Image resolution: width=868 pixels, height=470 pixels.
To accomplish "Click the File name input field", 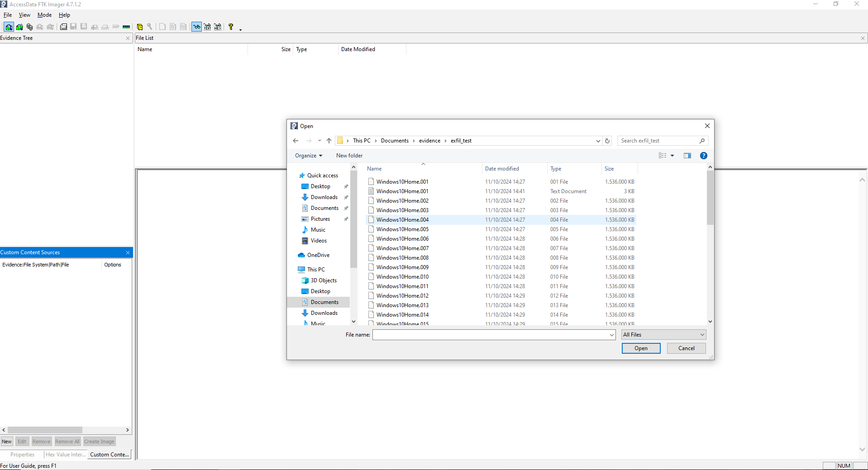I will 491,335.
